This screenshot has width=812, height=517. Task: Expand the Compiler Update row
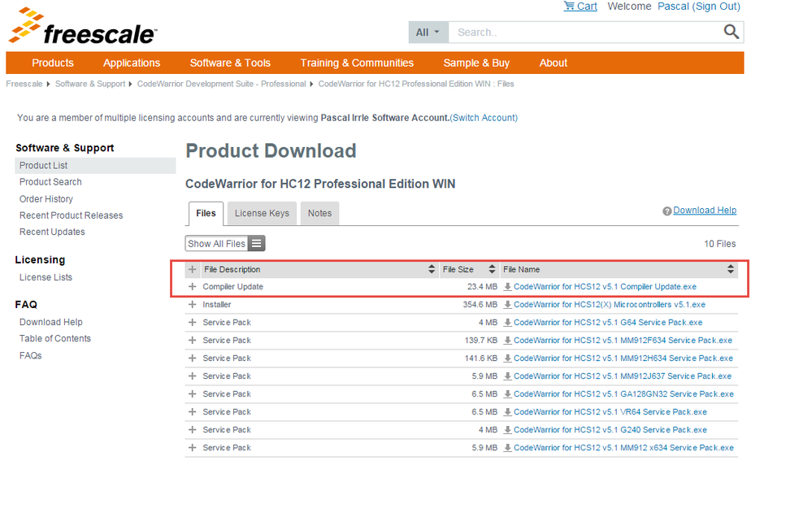(x=192, y=286)
